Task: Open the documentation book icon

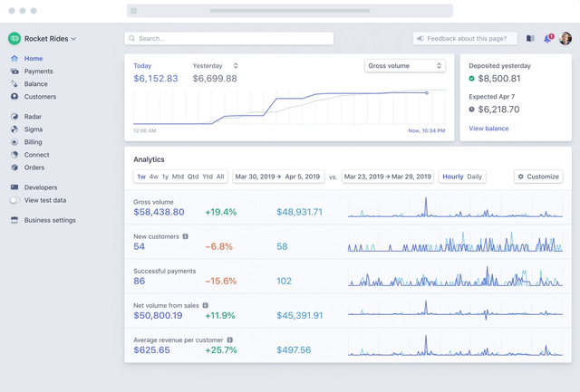Action: pos(530,38)
